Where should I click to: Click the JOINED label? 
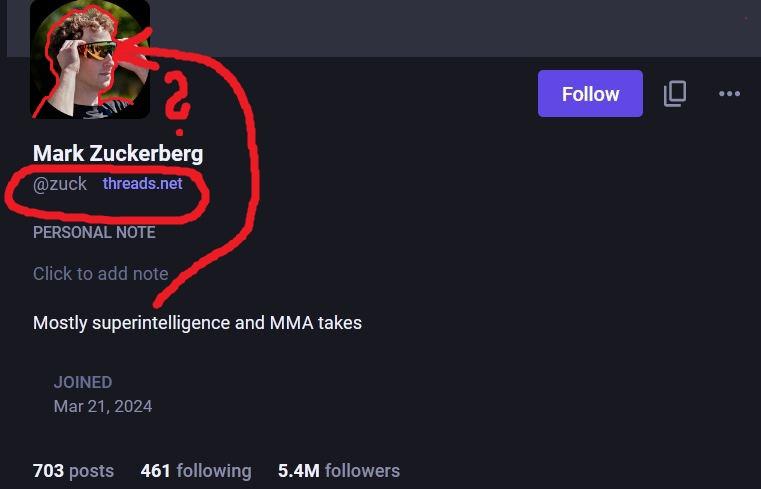click(x=83, y=382)
